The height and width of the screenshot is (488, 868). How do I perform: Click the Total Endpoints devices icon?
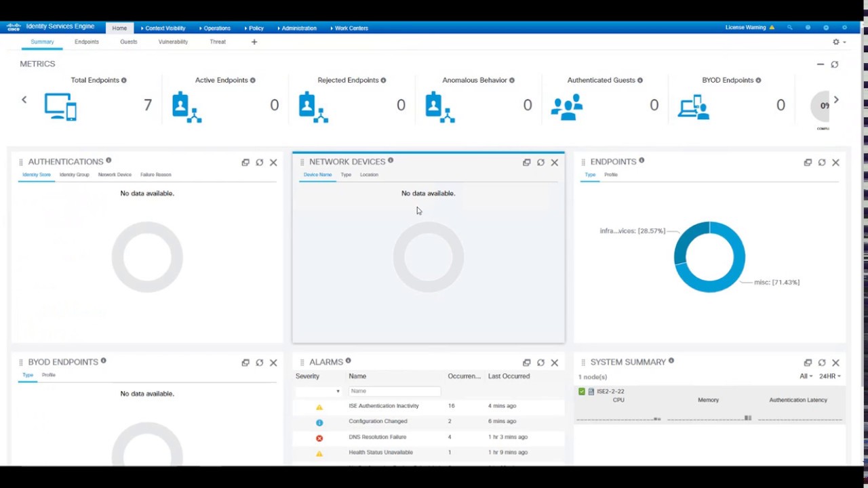[x=60, y=107]
